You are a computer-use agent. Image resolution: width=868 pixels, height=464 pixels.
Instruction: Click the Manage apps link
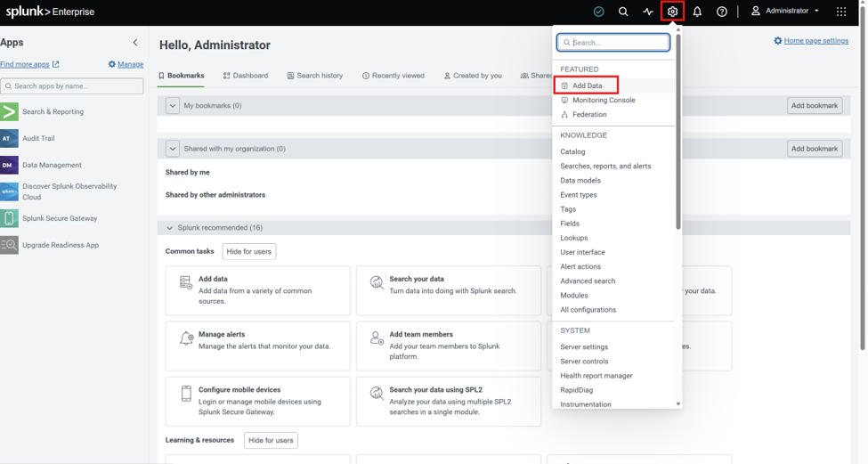click(126, 64)
